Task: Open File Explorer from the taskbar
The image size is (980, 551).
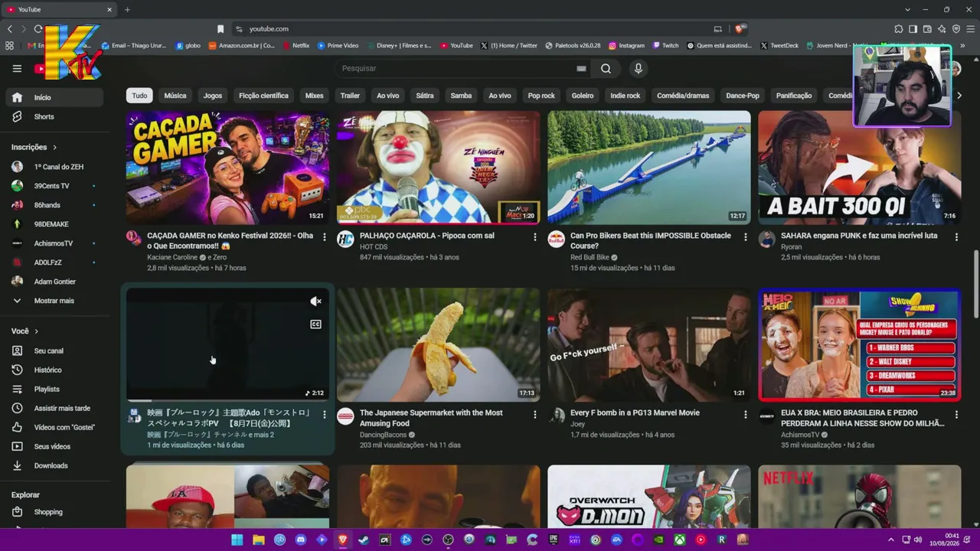Action: pyautogui.click(x=259, y=540)
